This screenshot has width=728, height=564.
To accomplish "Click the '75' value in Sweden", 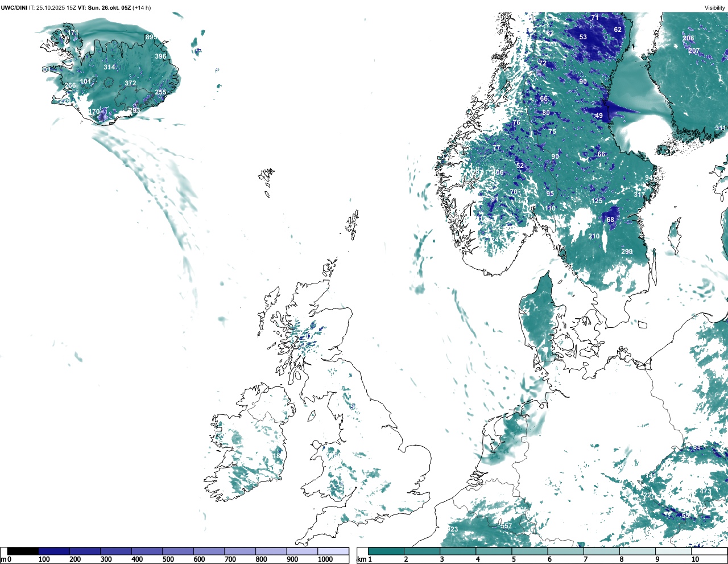I will 552,131.
